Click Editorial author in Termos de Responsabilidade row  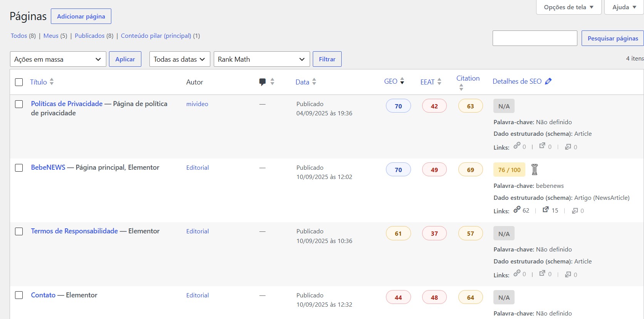click(x=198, y=231)
